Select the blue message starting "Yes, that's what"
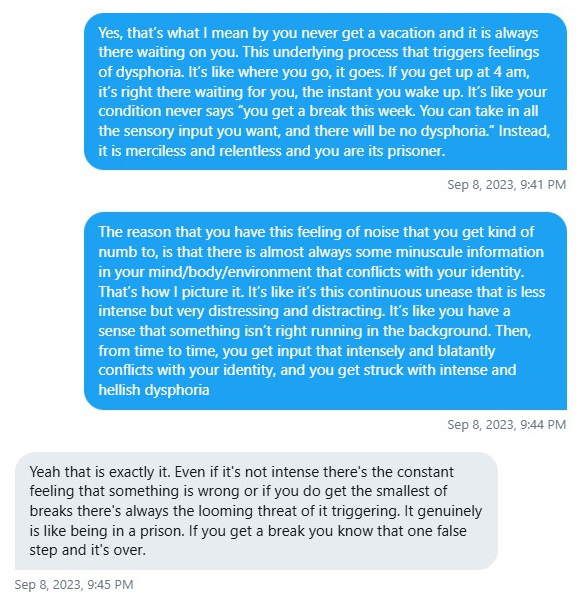 [x=325, y=92]
